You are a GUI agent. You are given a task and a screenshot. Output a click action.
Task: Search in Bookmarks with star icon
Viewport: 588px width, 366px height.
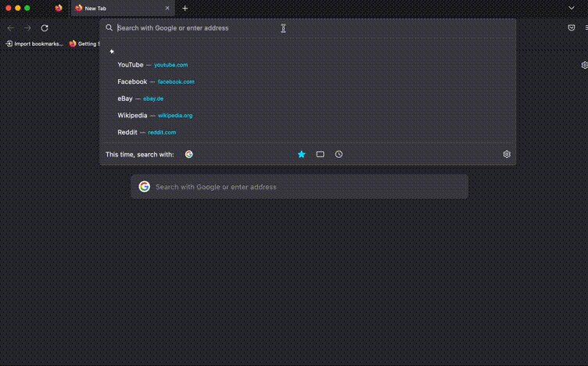click(x=302, y=154)
